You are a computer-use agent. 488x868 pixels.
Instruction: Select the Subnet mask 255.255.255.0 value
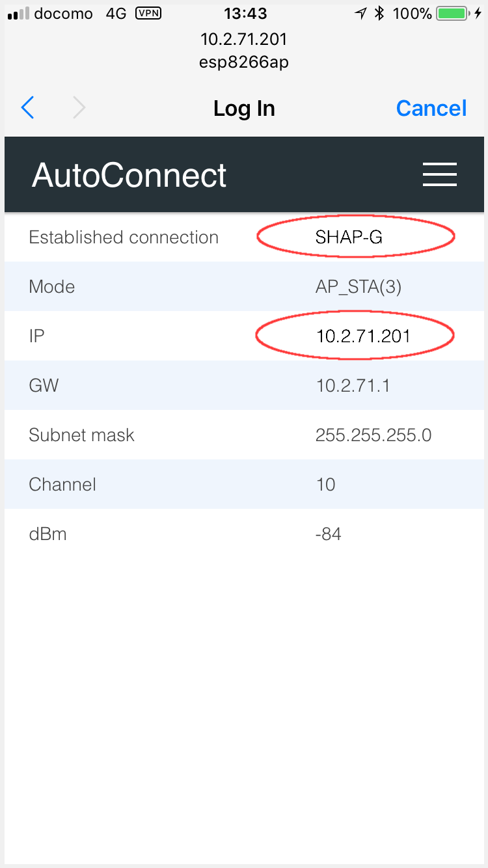click(373, 435)
